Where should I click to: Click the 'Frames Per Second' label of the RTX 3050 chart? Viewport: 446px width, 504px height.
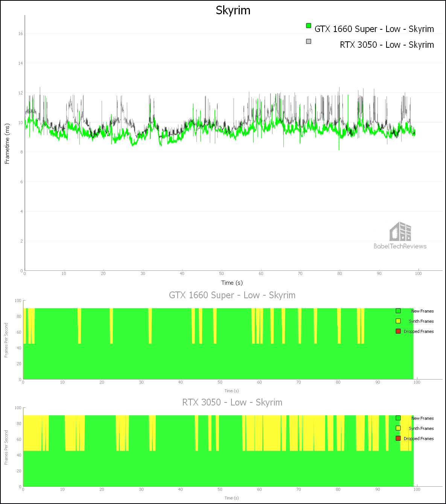coord(6,447)
